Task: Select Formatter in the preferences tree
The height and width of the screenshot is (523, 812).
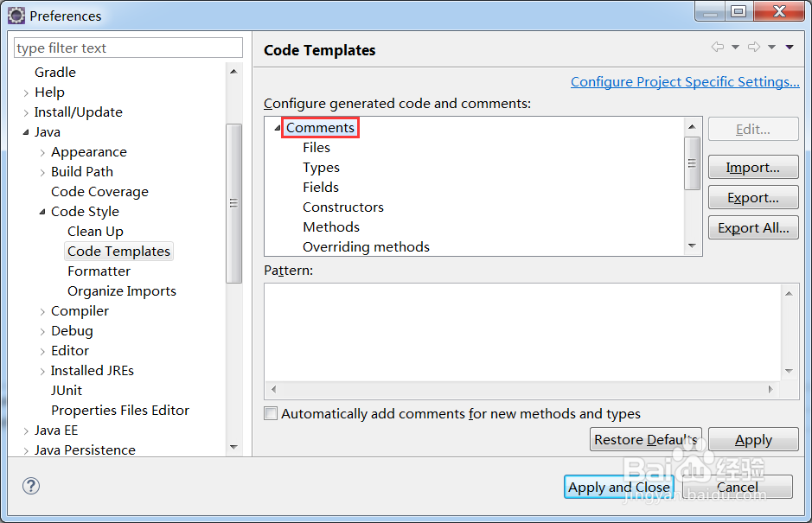Action: 99,271
